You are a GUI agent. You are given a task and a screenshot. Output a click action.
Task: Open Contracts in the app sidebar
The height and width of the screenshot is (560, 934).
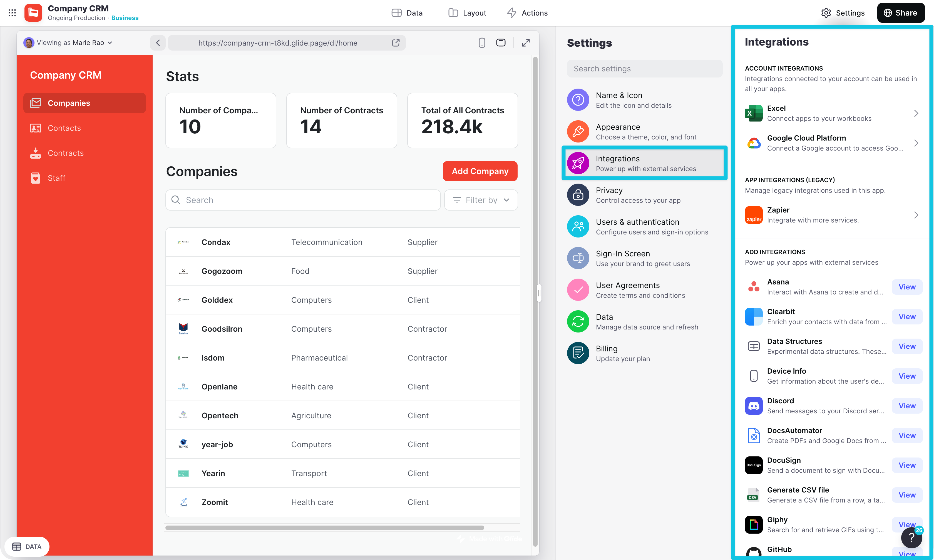pyautogui.click(x=65, y=153)
